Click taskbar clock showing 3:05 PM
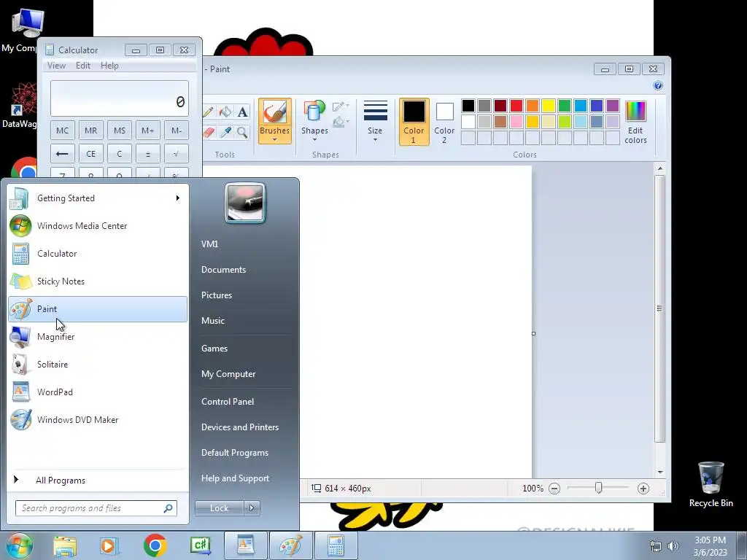 point(710,546)
